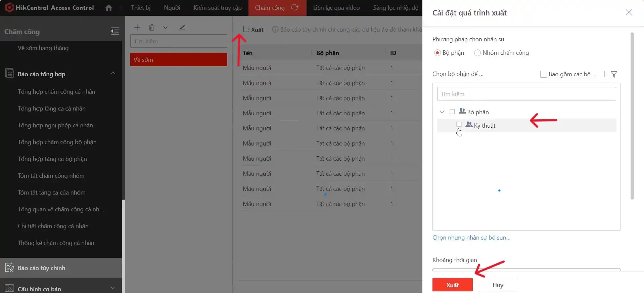
Task: Enable the Bao gồm các bộ checkbox
Action: (x=543, y=74)
